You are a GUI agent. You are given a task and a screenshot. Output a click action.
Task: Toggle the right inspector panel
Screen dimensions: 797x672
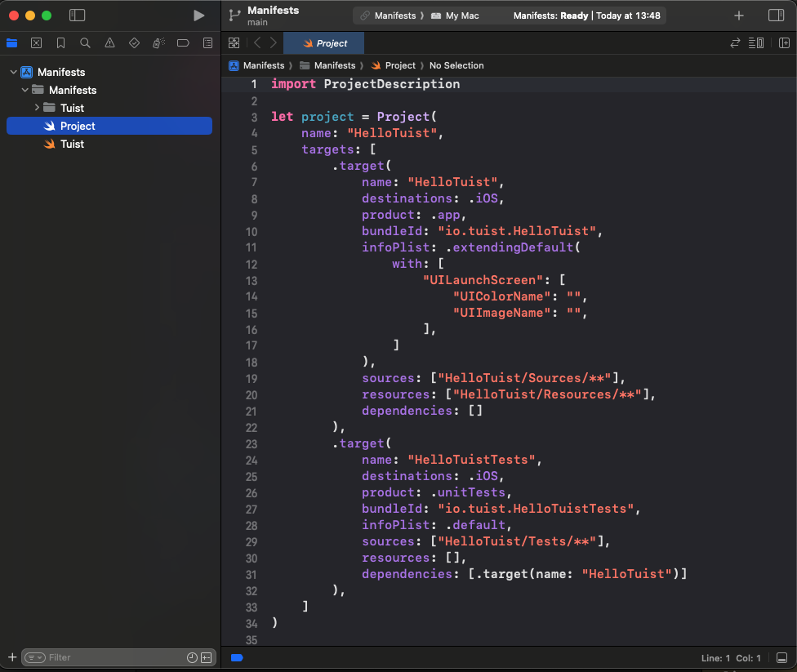coord(776,16)
